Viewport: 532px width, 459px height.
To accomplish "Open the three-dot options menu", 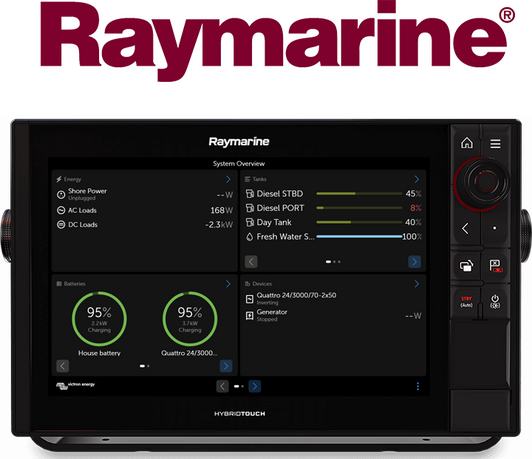I will 418,386.
